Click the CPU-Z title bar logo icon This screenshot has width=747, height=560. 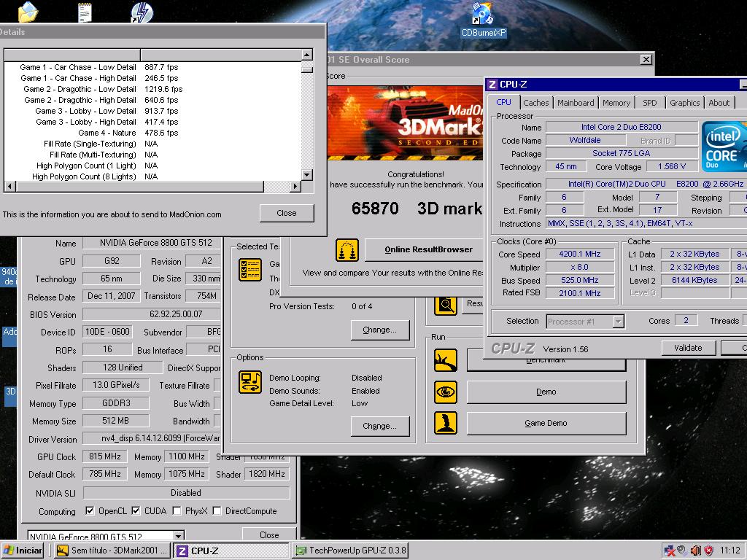point(492,85)
